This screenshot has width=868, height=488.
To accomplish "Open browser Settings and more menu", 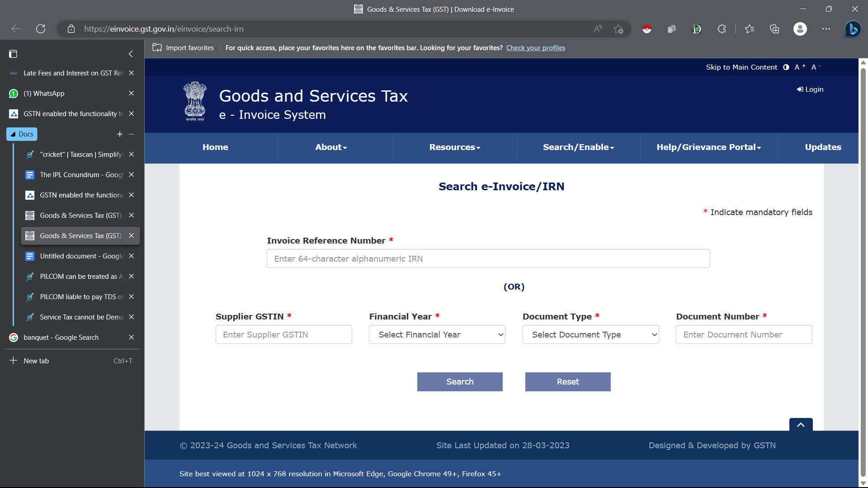I will [826, 29].
